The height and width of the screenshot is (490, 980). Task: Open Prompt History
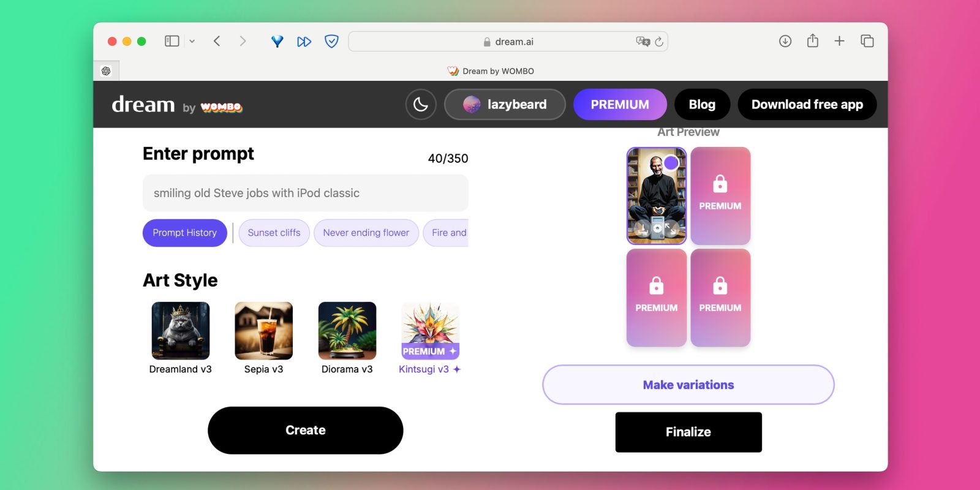pos(184,233)
